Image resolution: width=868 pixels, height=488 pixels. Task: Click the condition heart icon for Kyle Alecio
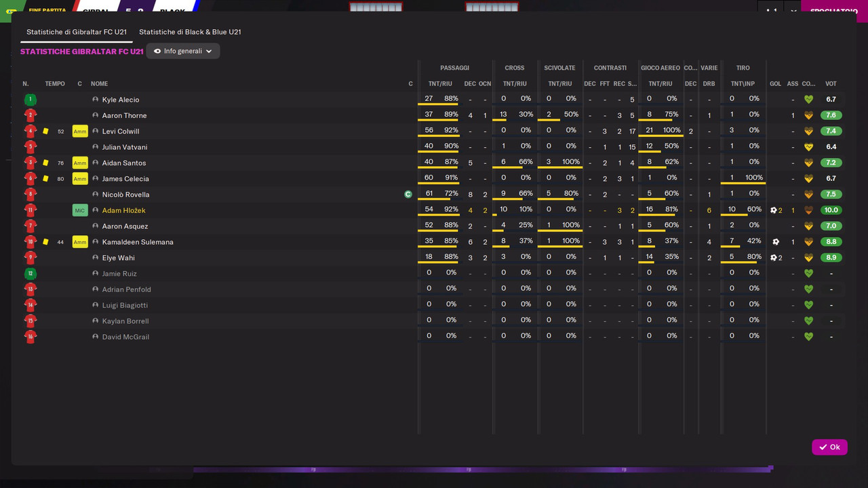pos(808,100)
